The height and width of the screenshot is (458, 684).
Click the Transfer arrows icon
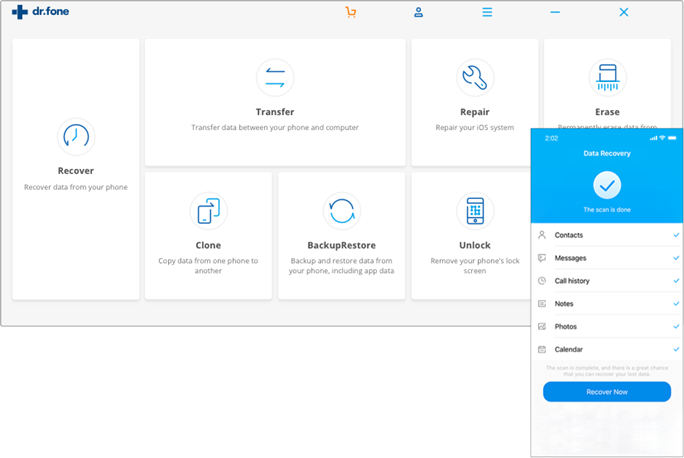(x=275, y=78)
